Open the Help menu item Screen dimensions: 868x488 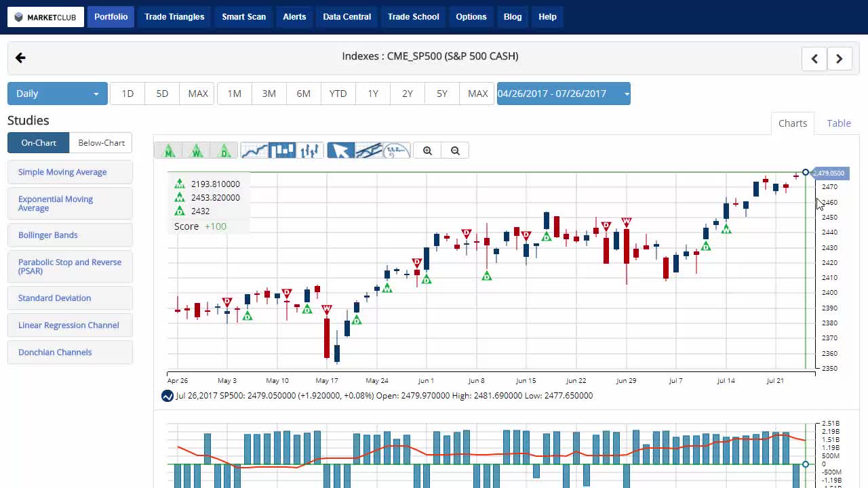tap(547, 17)
